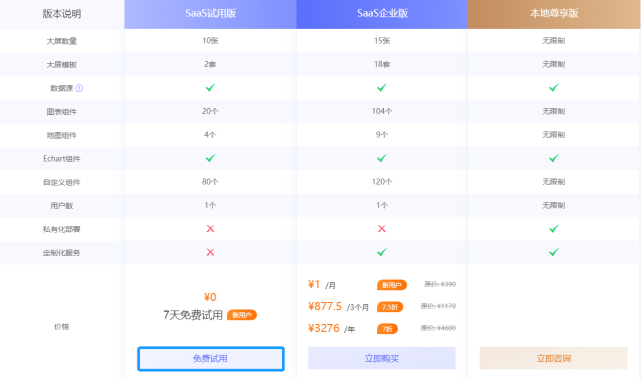
Task: Select the 本地尊享版 column header
Action: (x=554, y=14)
